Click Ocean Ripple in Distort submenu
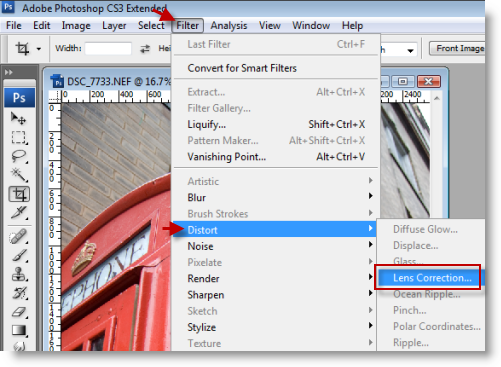This screenshot has width=501, height=367. [431, 294]
